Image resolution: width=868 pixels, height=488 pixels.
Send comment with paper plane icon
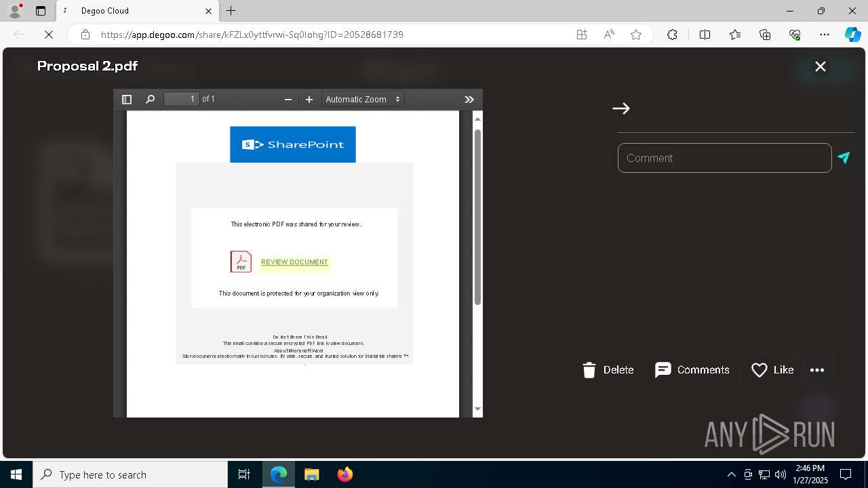click(844, 157)
